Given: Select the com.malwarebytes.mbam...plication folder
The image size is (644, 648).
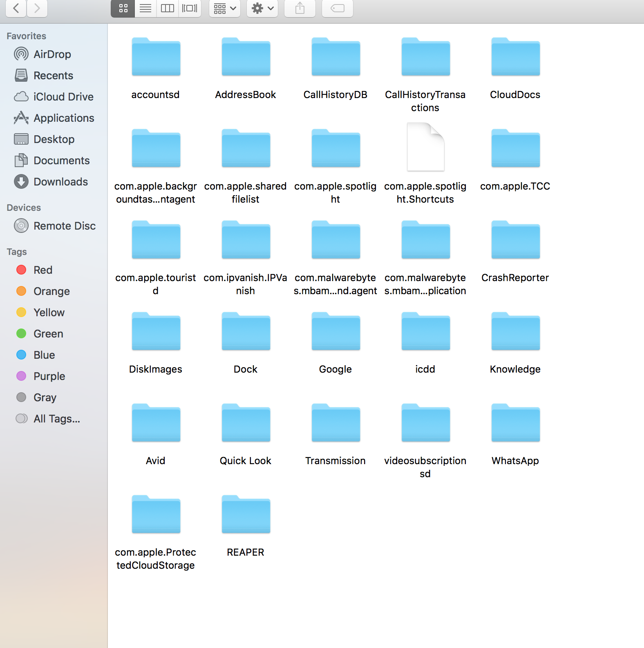Looking at the screenshot, I should (425, 240).
